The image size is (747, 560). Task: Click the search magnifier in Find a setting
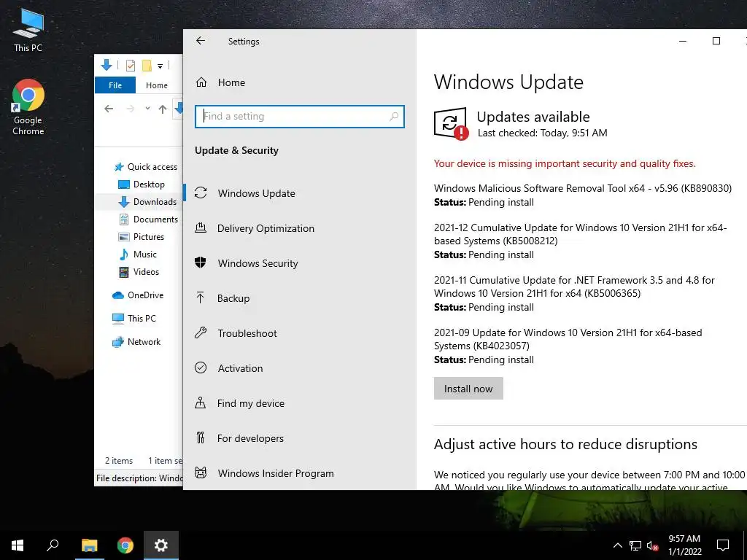click(x=394, y=116)
